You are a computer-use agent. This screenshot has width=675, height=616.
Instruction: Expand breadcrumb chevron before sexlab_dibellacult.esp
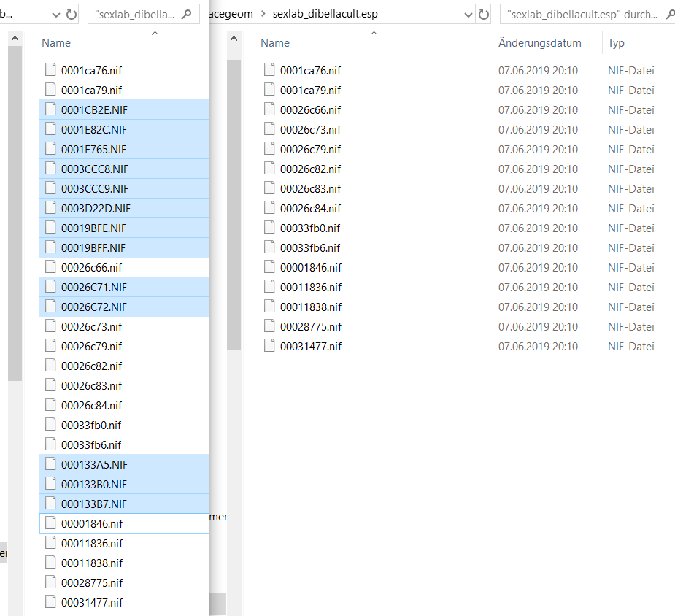point(263,14)
